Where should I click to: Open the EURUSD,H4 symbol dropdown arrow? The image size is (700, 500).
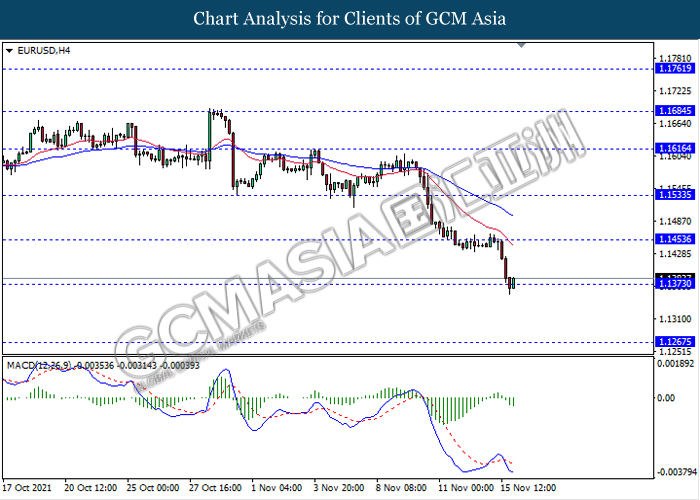tap(9, 51)
